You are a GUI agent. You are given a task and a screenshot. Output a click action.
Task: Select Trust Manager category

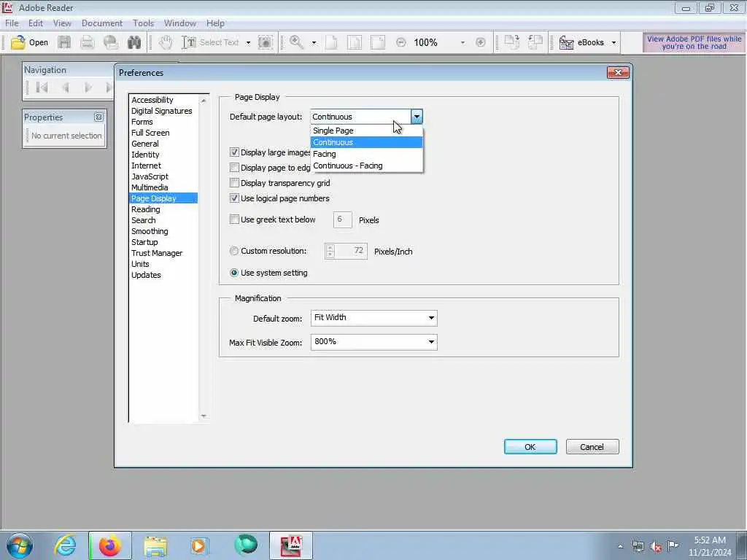pyautogui.click(x=163, y=253)
